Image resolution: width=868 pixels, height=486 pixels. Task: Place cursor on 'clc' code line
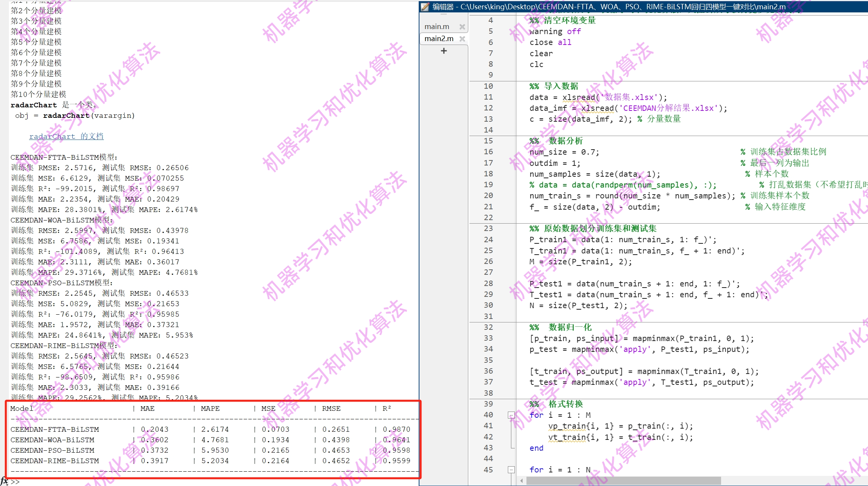(x=537, y=64)
